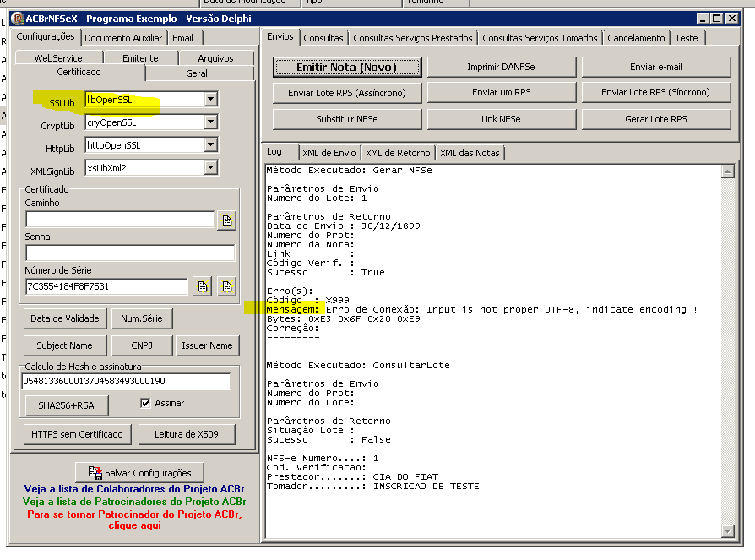Click the Caminho certificate path field
Viewport: 755px width, 560px height.
pos(120,219)
